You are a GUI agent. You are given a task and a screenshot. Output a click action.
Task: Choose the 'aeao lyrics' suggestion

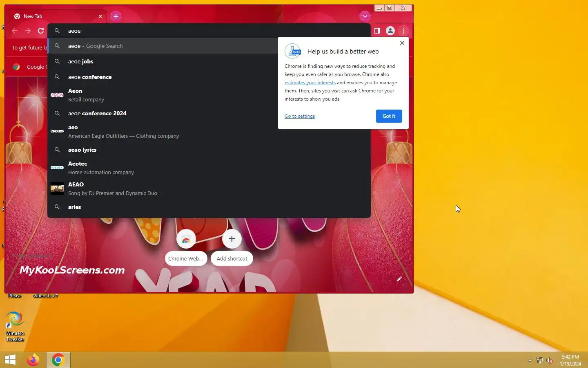pos(209,150)
